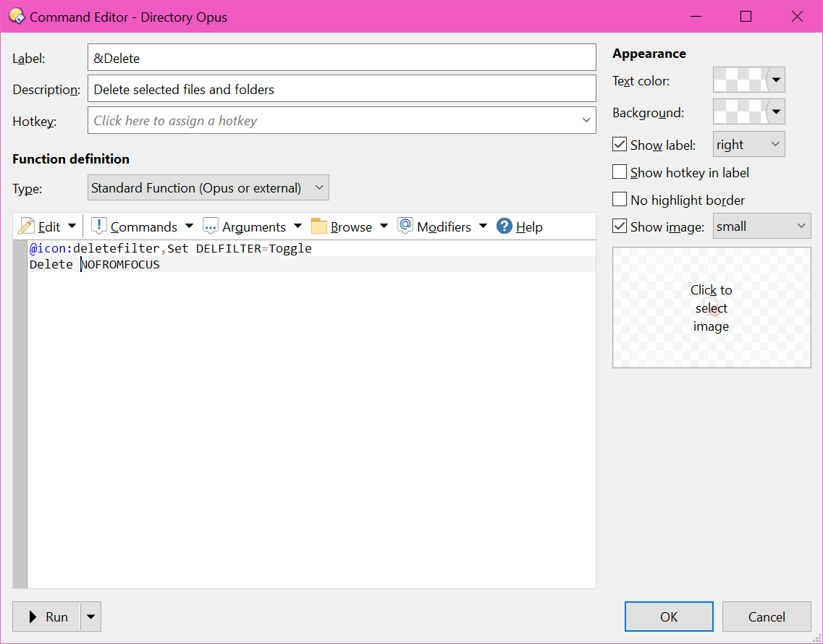
Task: Click the OK button
Action: point(669,617)
